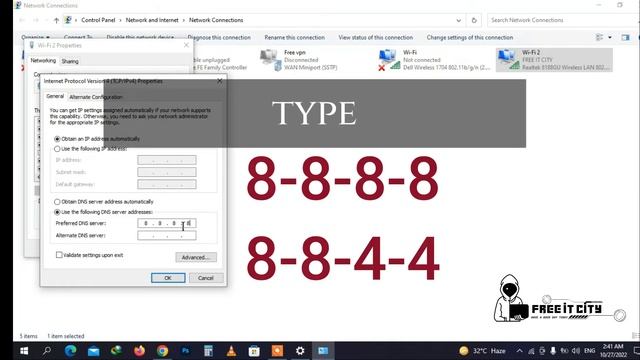
Task: Open the taskbar clock and date
Action: pyautogui.click(x=613, y=351)
